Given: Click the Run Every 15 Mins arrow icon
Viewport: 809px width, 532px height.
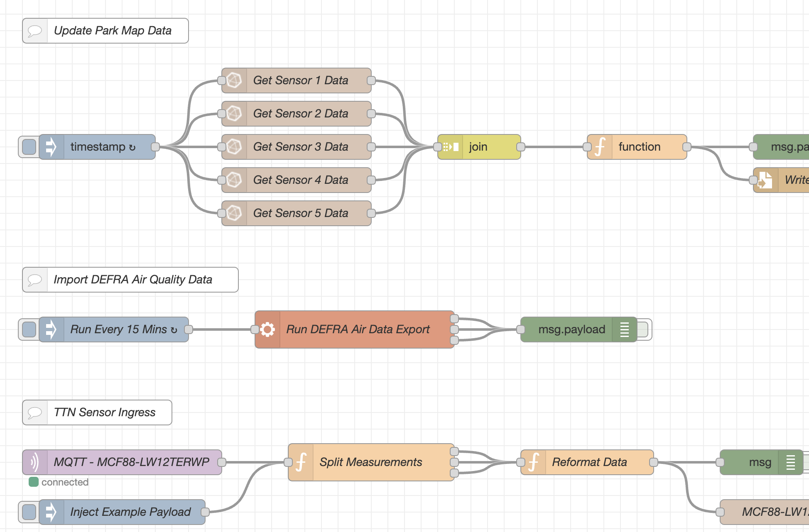Looking at the screenshot, I should click(x=51, y=329).
